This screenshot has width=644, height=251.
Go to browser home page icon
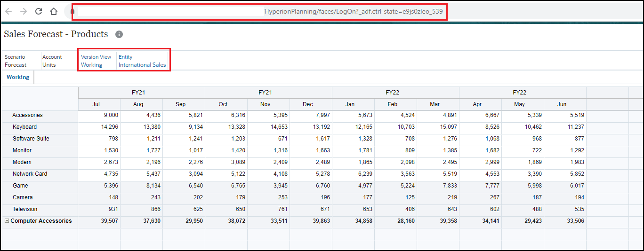[x=54, y=11]
